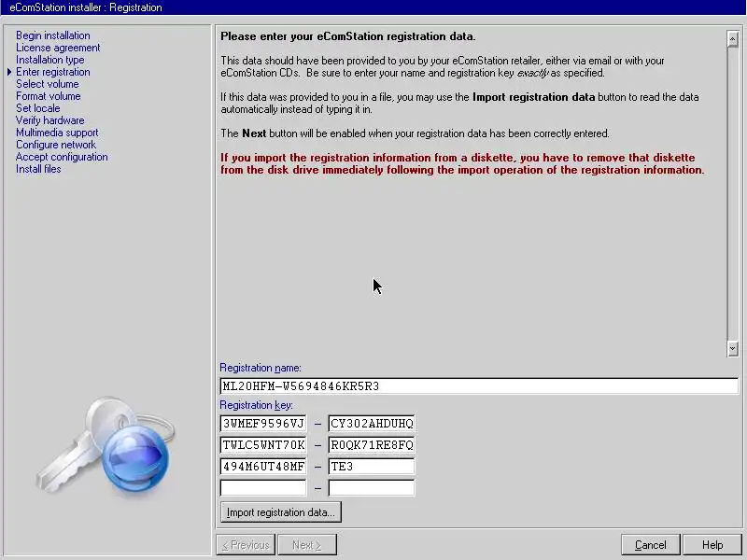Select the Verify hardware step
747x560 pixels.
[50, 120]
